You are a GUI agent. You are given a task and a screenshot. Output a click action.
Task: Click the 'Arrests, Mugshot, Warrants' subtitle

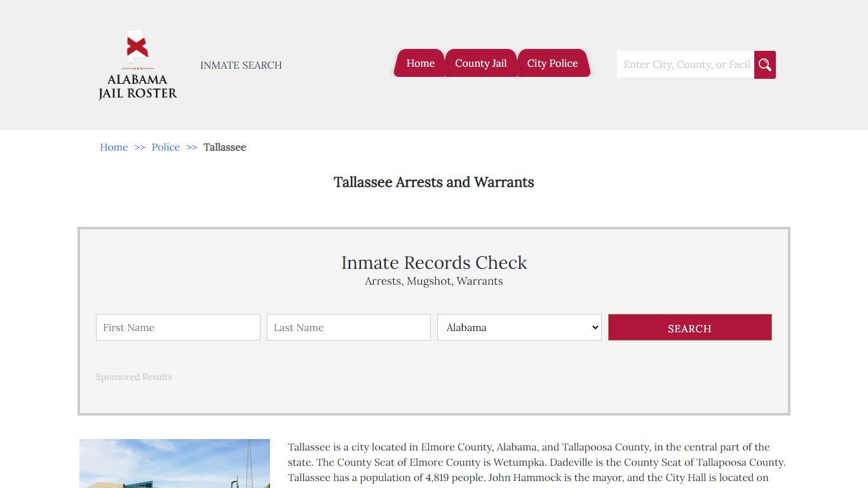click(434, 281)
